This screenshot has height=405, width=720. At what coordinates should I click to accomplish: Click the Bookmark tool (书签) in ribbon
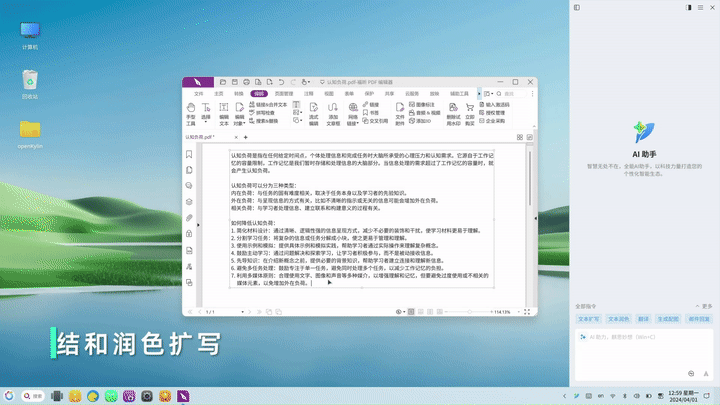371,112
